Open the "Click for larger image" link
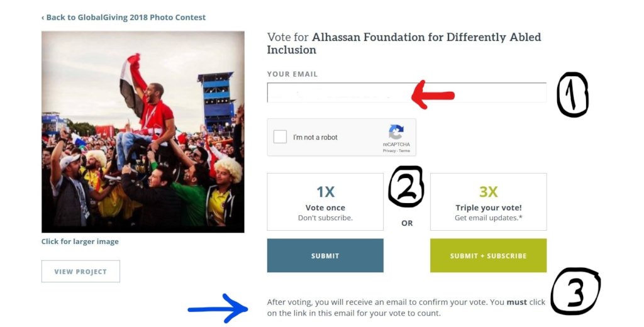 (80, 241)
